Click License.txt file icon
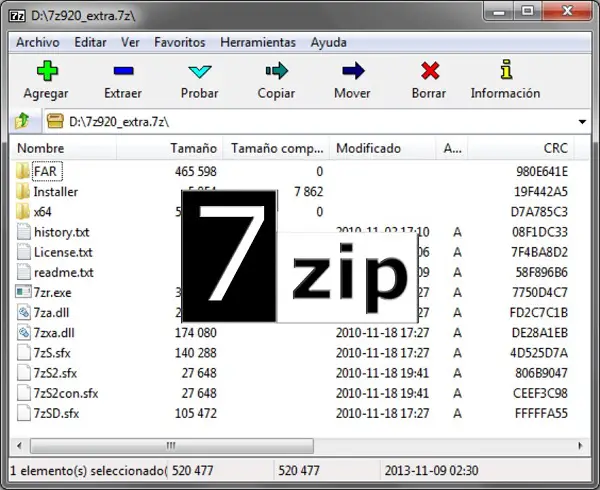Viewport: 600px width, 490px height. point(24,252)
